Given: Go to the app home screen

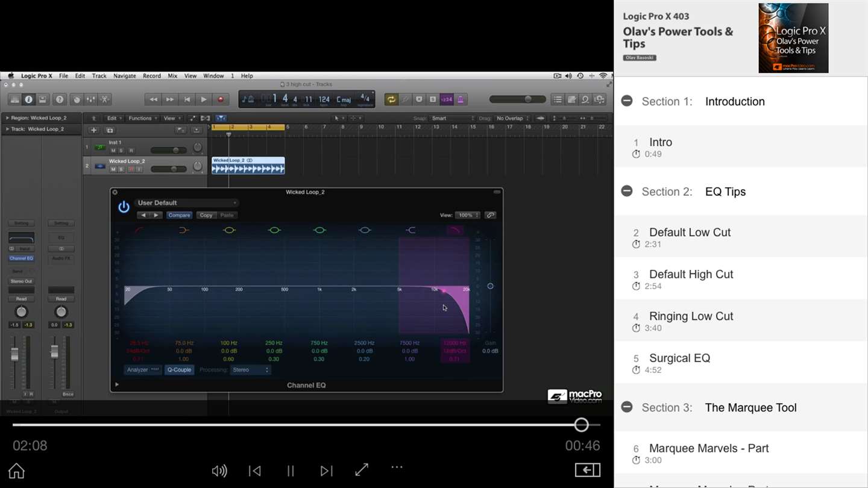Looking at the screenshot, I should pos(16,471).
